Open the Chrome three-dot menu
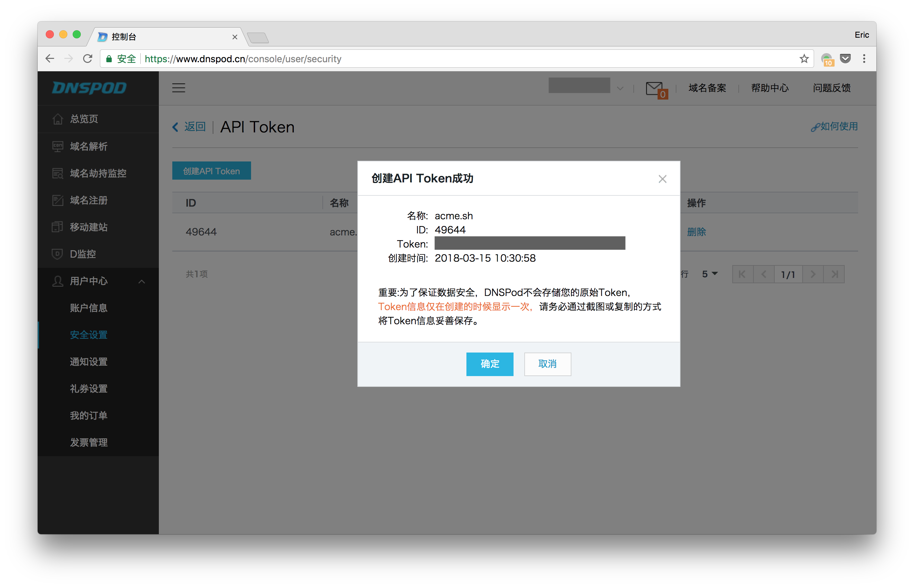Viewport: 914px width, 588px height. click(864, 59)
